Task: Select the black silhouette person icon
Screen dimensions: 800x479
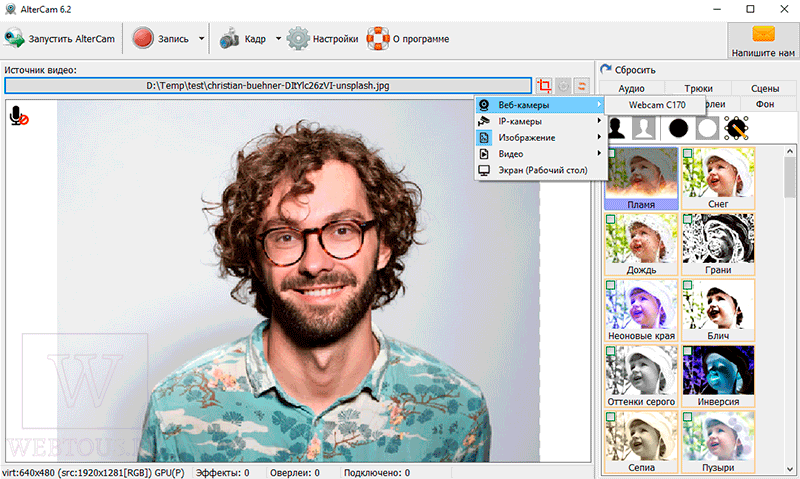Action: tap(616, 128)
